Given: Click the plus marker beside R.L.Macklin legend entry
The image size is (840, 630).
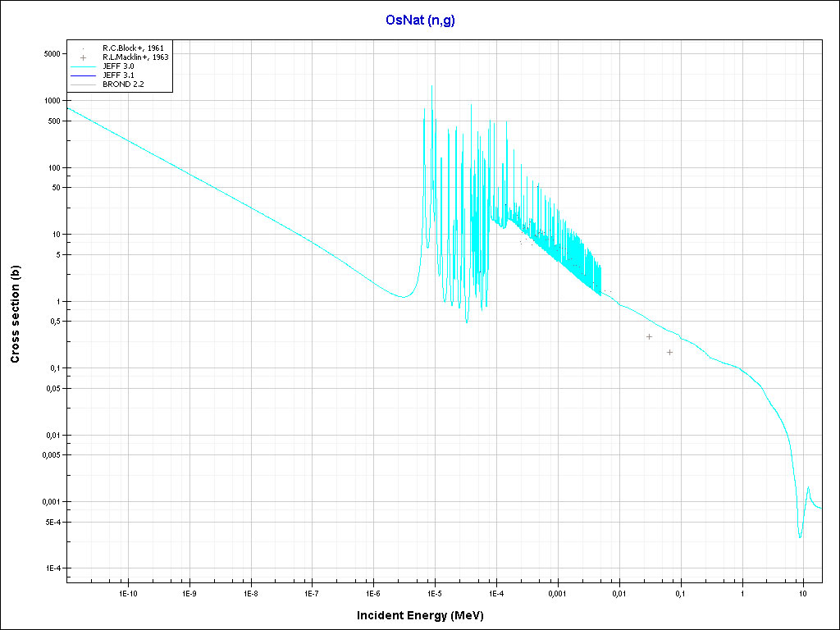Looking at the screenshot, I should pyautogui.click(x=83, y=57).
